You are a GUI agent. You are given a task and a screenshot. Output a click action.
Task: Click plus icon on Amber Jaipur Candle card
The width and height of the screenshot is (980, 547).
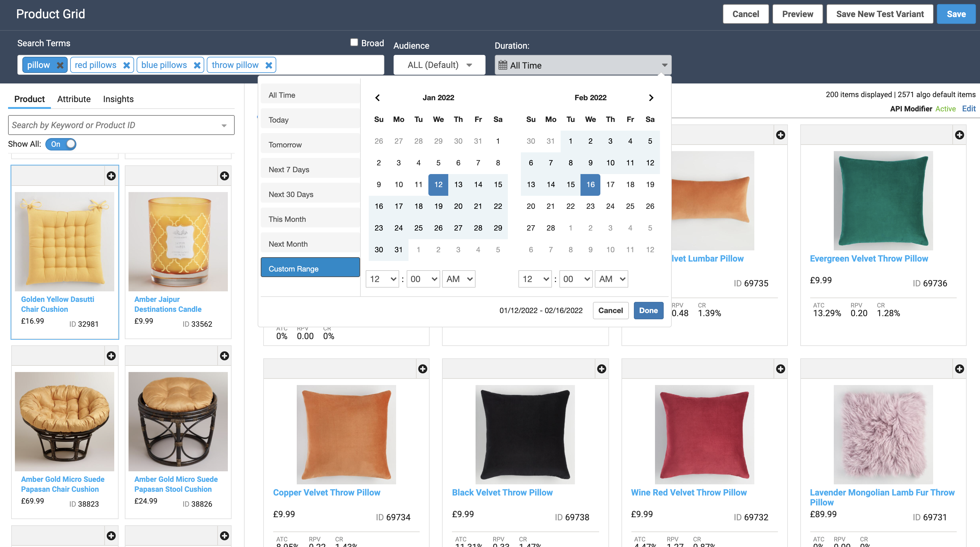(224, 176)
